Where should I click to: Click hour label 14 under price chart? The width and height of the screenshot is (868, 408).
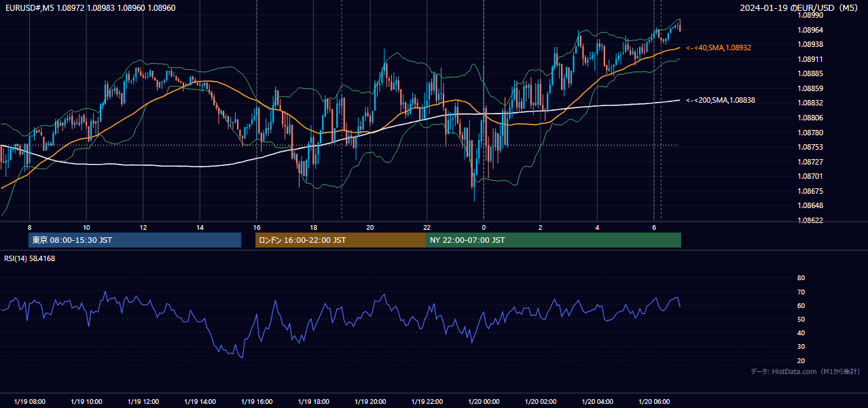pyautogui.click(x=200, y=227)
